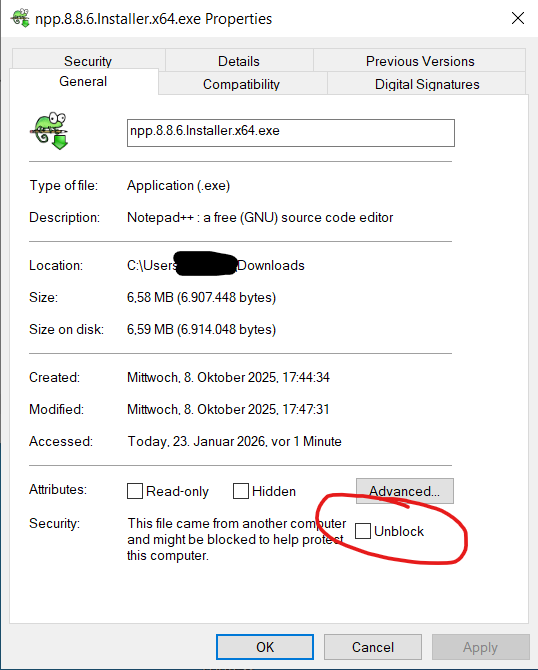Click the large Notepad++ installer file icon

click(x=49, y=131)
